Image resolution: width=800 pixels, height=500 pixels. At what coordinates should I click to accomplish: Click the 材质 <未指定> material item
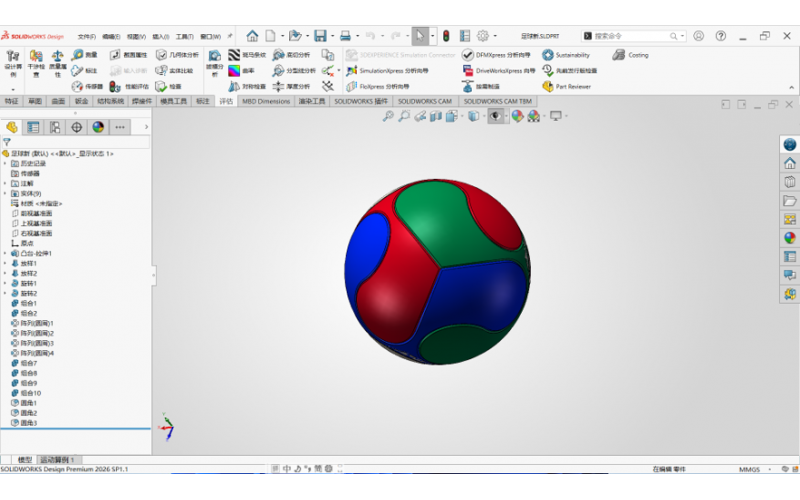click(36, 203)
